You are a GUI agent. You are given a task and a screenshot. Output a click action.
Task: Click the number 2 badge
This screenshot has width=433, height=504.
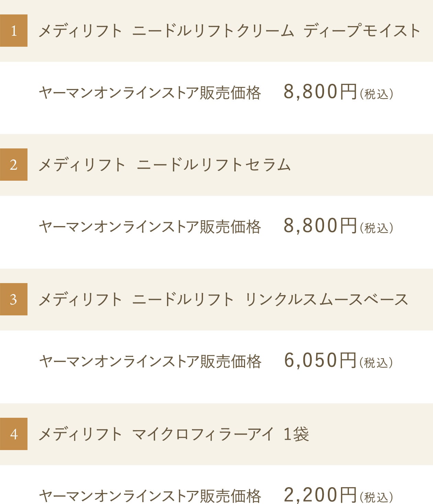pyautogui.click(x=14, y=165)
